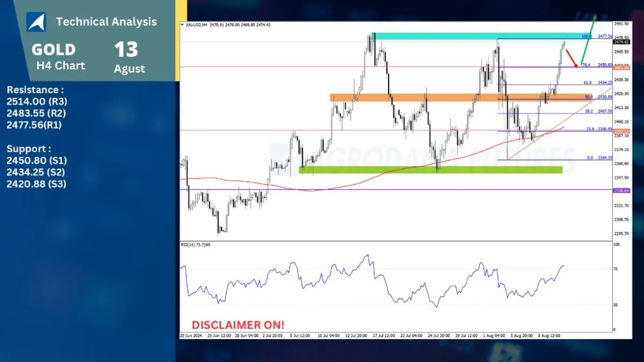Click the 2295.70 price axis label

[622, 233]
